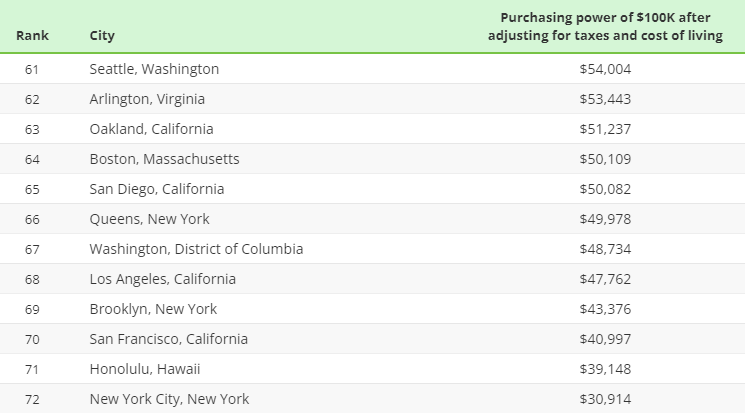This screenshot has width=745, height=413.
Task: Click Washington, District of Columbia
Action: click(196, 249)
